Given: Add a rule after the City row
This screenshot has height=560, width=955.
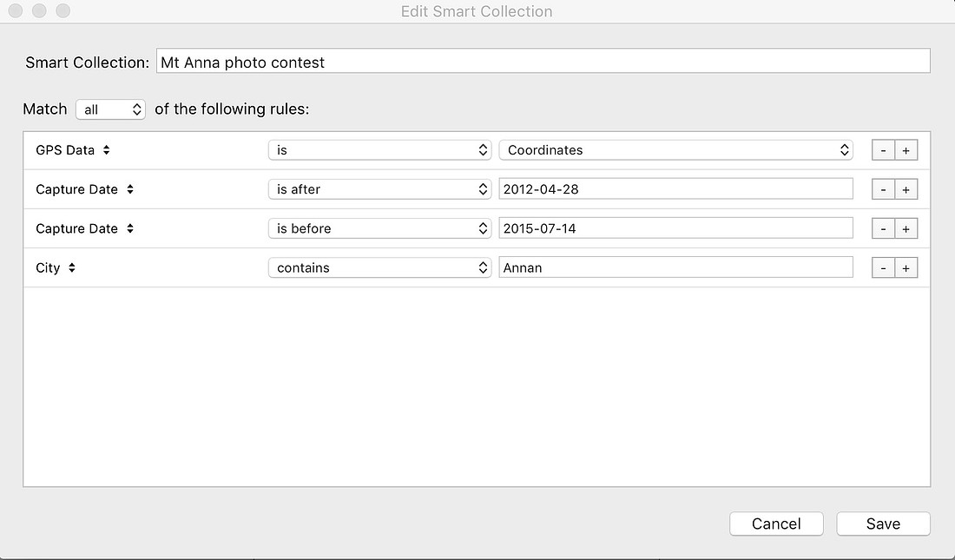Looking at the screenshot, I should tap(906, 268).
